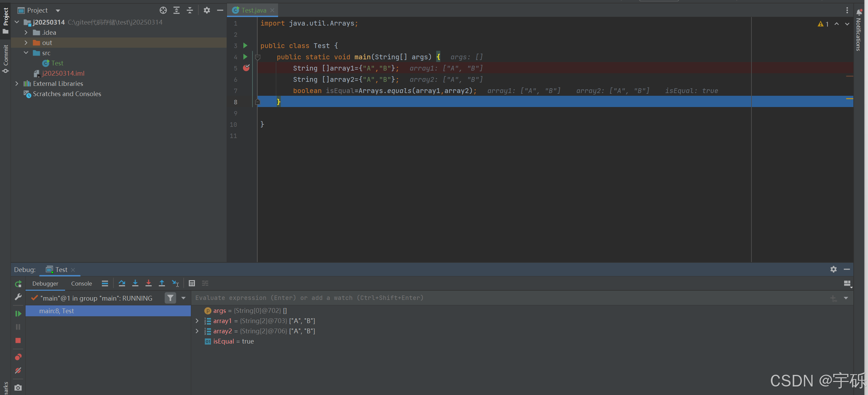
Task: Stop the debug session with the red square
Action: tap(18, 340)
